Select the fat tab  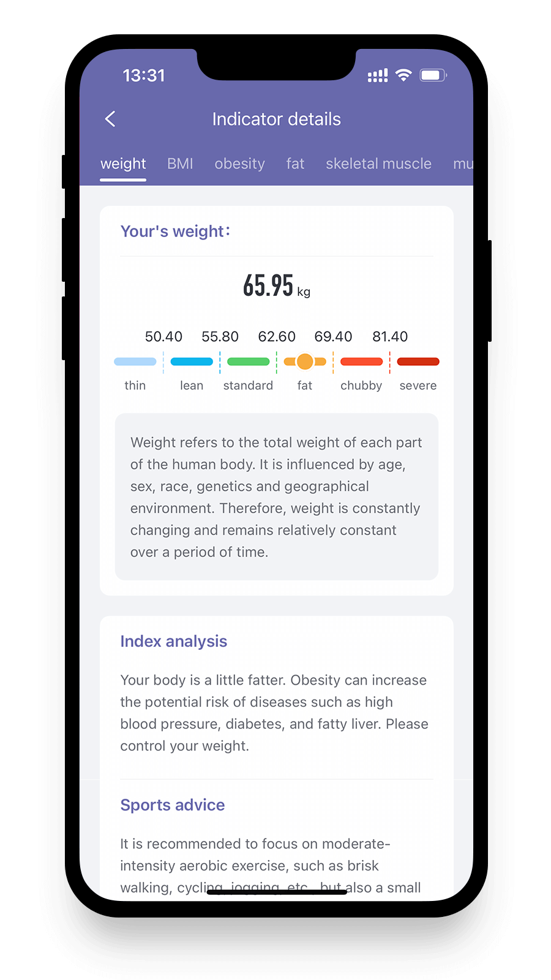click(295, 164)
